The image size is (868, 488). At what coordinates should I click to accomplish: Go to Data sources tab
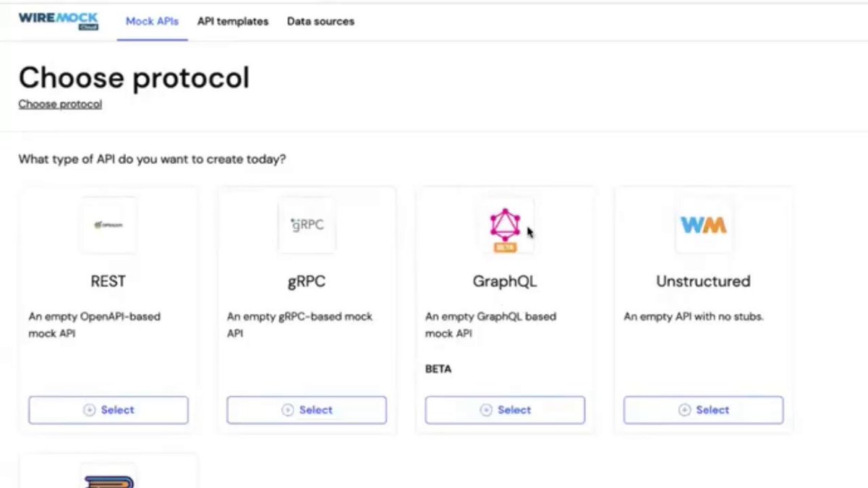pos(320,22)
